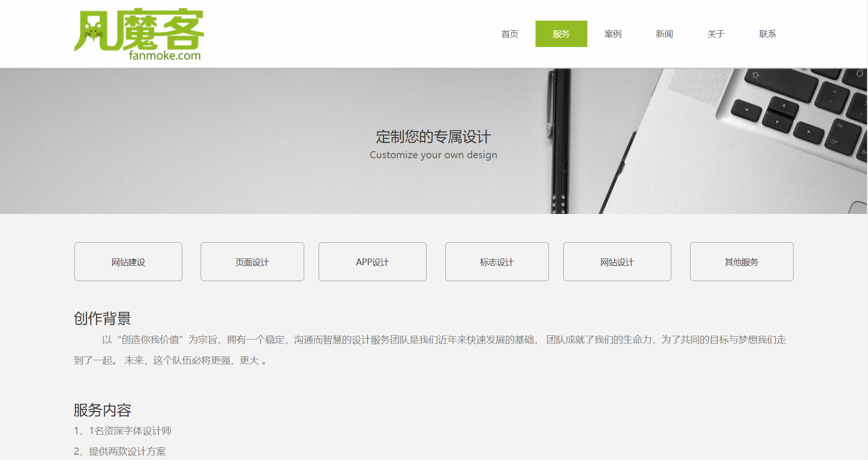Show 其他服务 other services

741,262
